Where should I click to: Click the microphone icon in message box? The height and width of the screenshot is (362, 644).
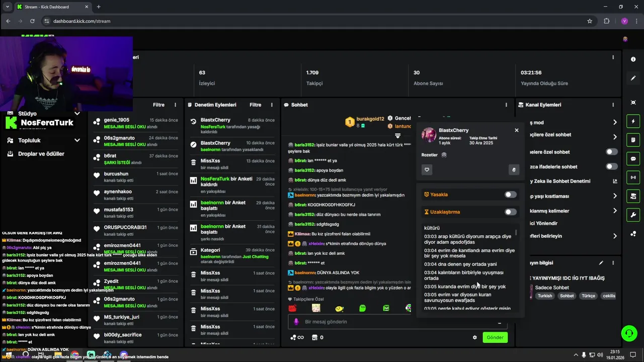pos(296,322)
